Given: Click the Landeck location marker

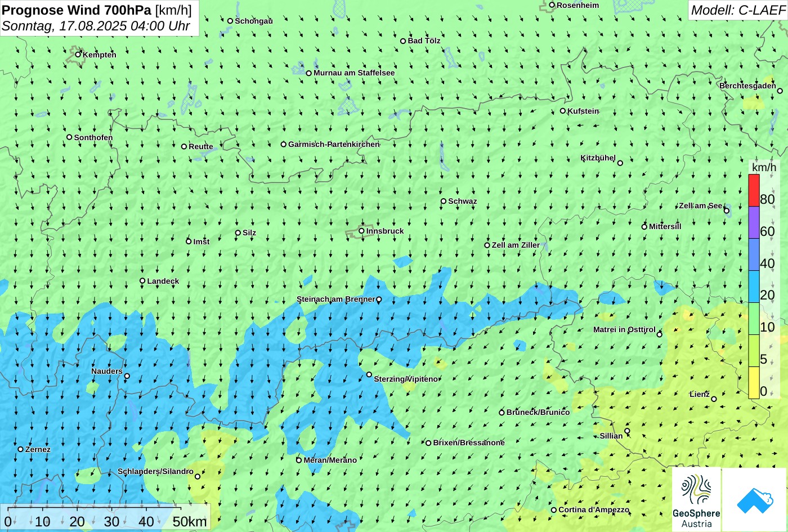Looking at the screenshot, I should (x=142, y=281).
